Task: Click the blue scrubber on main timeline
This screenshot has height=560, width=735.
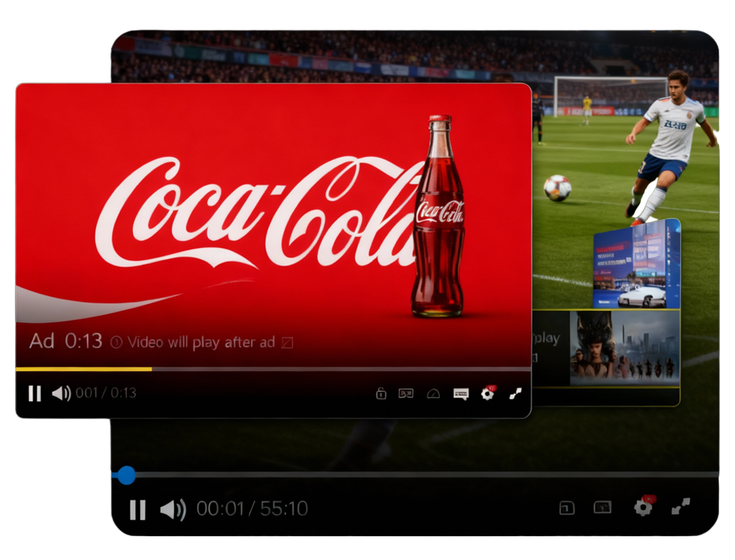Action: click(126, 475)
